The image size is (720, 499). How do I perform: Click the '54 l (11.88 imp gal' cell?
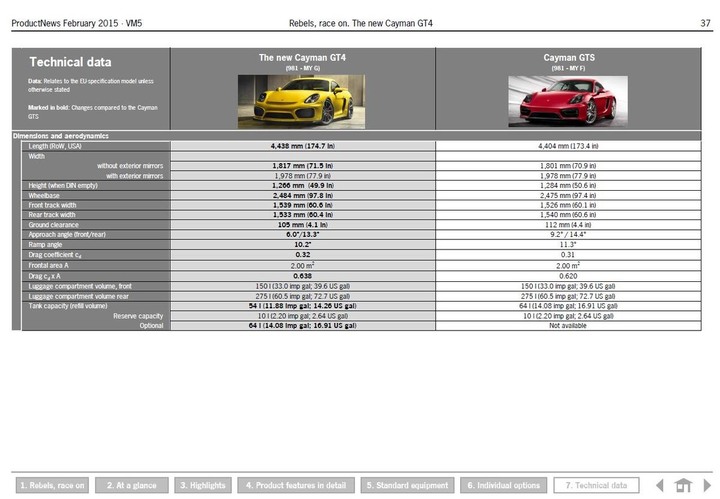pos(303,306)
